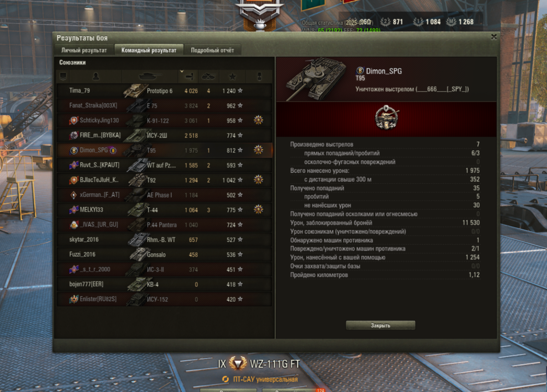This screenshot has height=392, width=547.
Task: Sort allies by platoon icon column
Action: pyautogui.click(x=63, y=76)
